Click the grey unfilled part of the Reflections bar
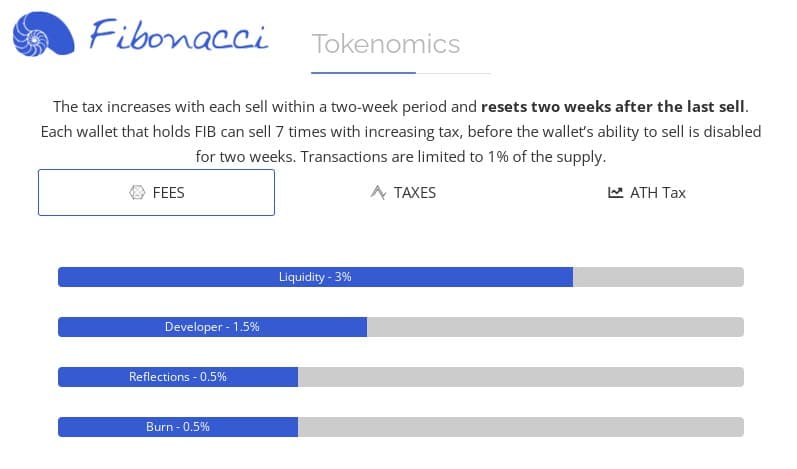Viewport: 797px width, 469px height. 520,377
